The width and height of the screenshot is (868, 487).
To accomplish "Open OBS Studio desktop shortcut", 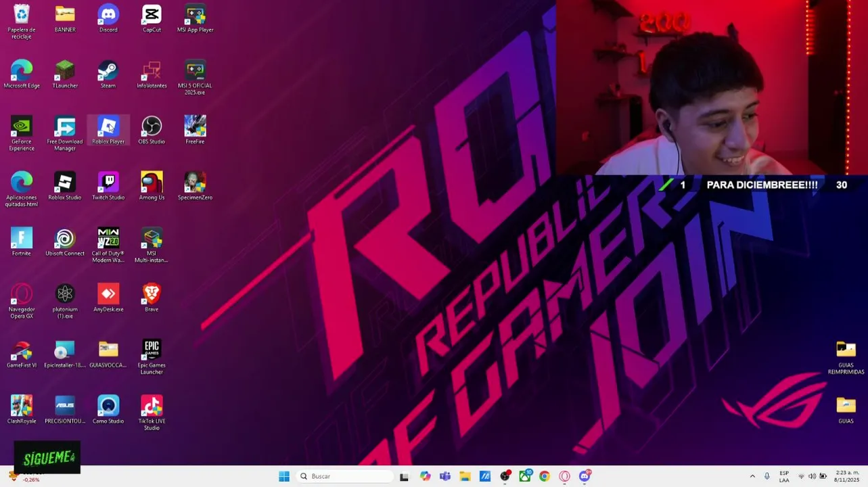I will pyautogui.click(x=152, y=131).
